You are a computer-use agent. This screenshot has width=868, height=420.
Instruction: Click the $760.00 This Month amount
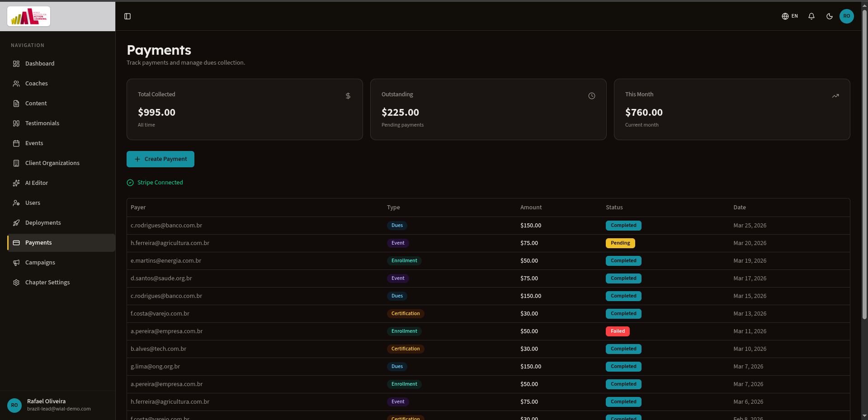(x=644, y=113)
